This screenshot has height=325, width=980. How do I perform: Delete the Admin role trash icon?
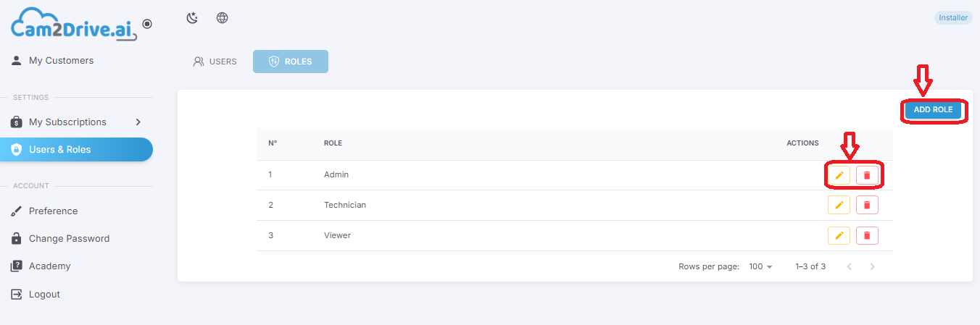tap(867, 175)
